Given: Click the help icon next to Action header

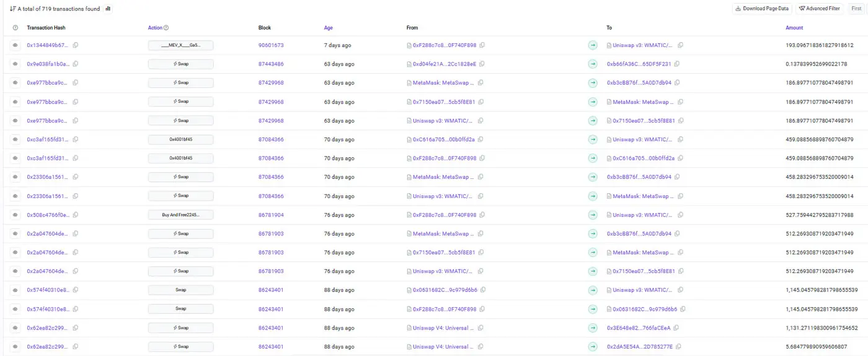Looking at the screenshot, I should click(x=166, y=28).
